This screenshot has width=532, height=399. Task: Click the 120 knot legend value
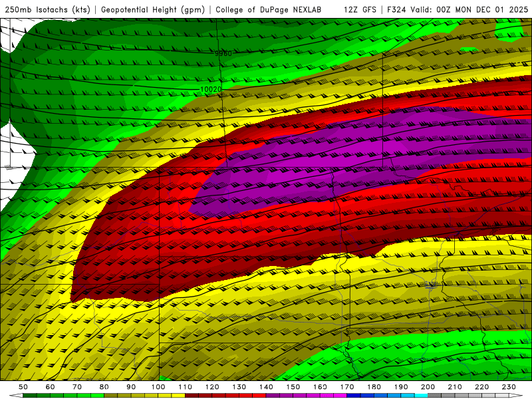point(212,387)
